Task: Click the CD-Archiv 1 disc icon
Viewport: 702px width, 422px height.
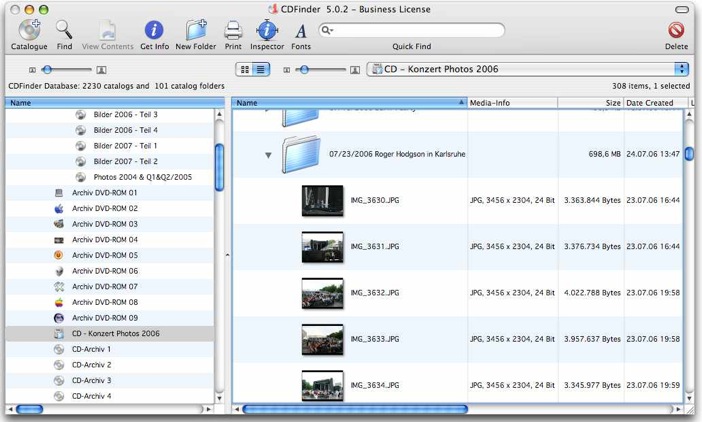Action: point(59,350)
